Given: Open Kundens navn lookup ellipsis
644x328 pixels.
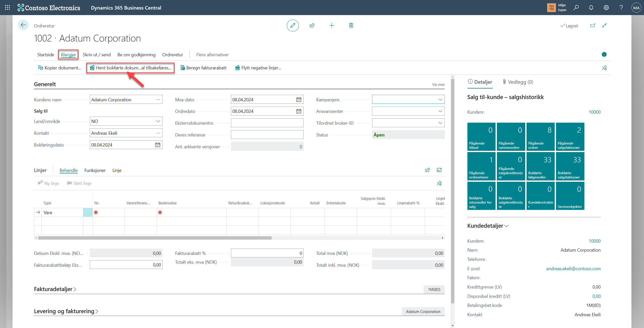Looking at the screenshot, I should tap(158, 100).
